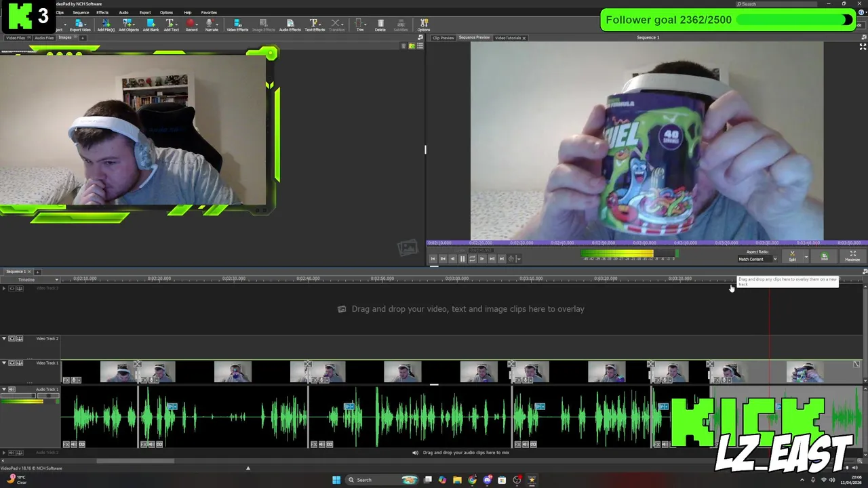Click the Trim toolbar icon
This screenshot has width=868, height=488.
click(360, 26)
